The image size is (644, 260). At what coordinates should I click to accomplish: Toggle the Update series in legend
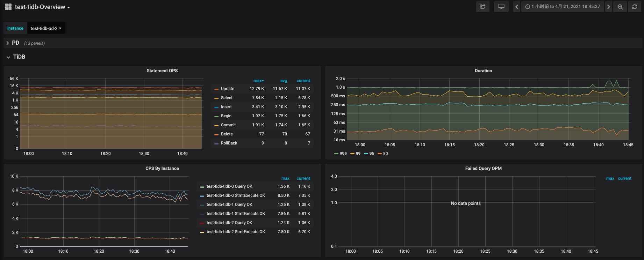pyautogui.click(x=227, y=89)
